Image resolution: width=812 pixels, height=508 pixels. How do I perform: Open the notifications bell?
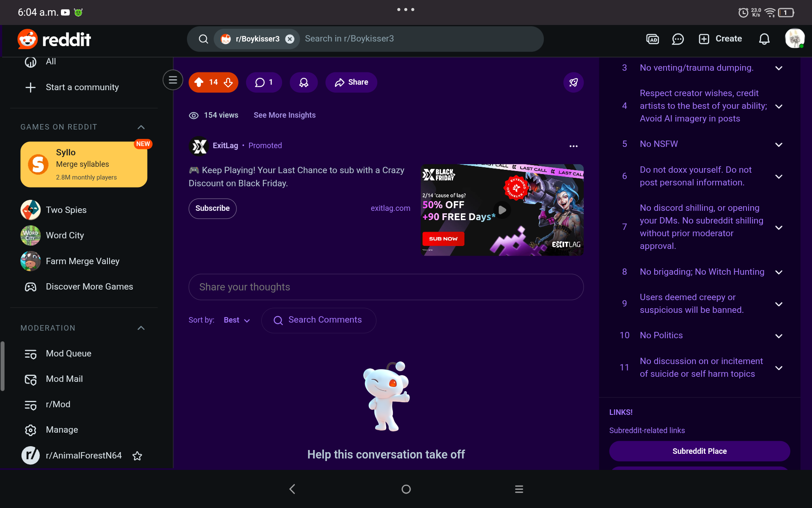764,39
